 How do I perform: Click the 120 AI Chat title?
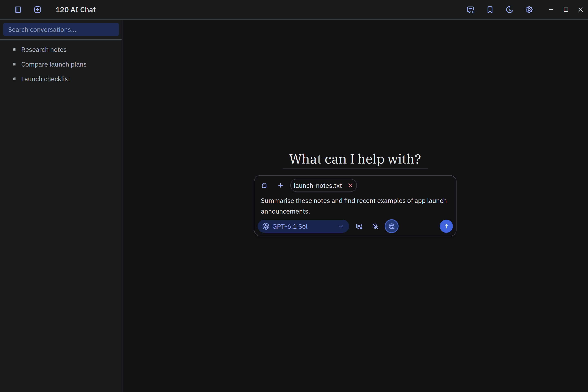tap(76, 10)
